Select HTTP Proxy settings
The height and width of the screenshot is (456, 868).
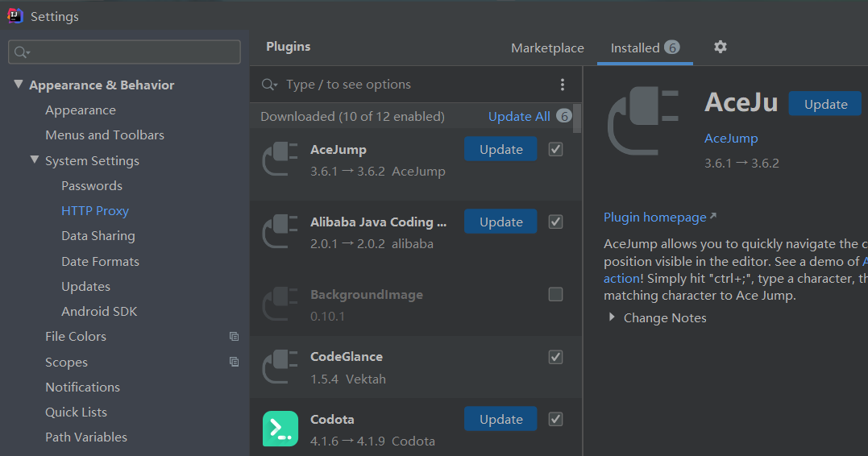pos(95,211)
